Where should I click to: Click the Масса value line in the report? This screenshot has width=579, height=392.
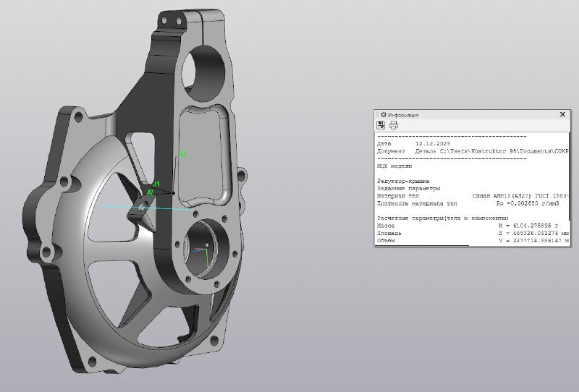[470, 226]
